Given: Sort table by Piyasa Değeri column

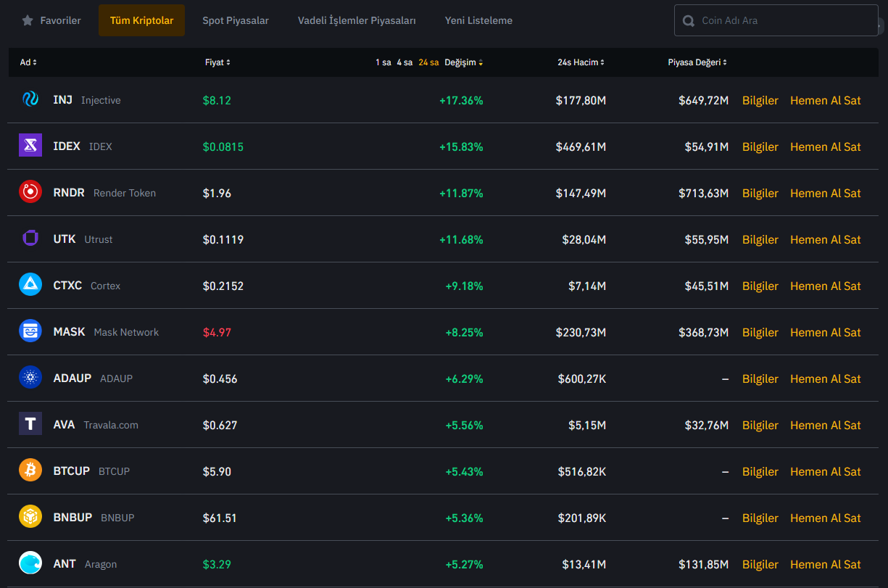Looking at the screenshot, I should pyautogui.click(x=697, y=62).
